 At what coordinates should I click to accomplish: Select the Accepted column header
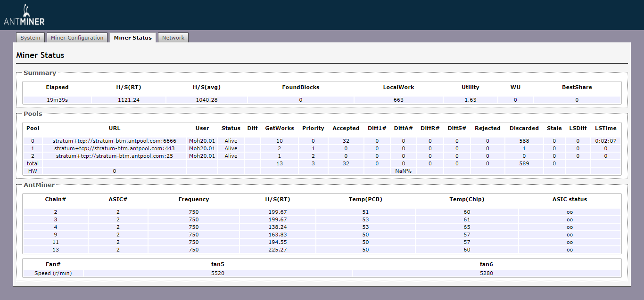point(346,128)
